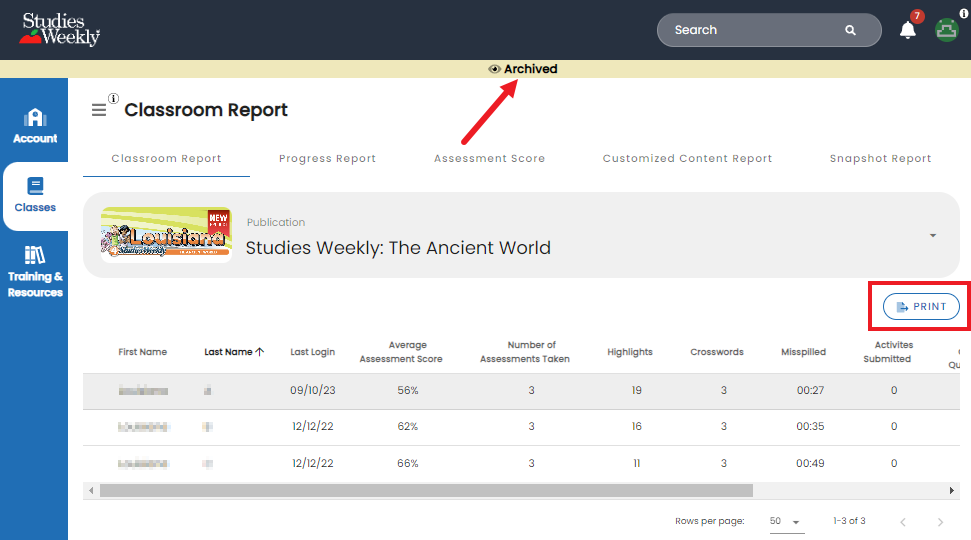Open Training & Resources in sidebar

pyautogui.click(x=35, y=272)
